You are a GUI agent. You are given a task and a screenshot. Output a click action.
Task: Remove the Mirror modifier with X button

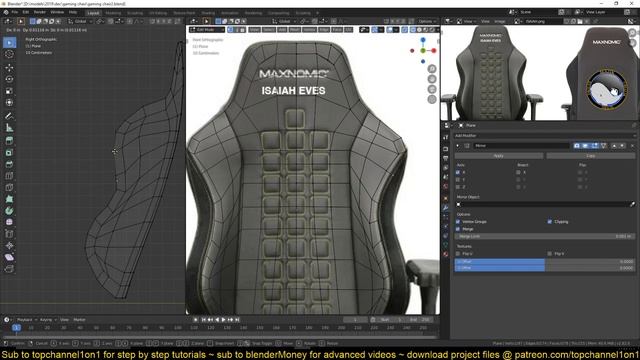tap(632, 146)
